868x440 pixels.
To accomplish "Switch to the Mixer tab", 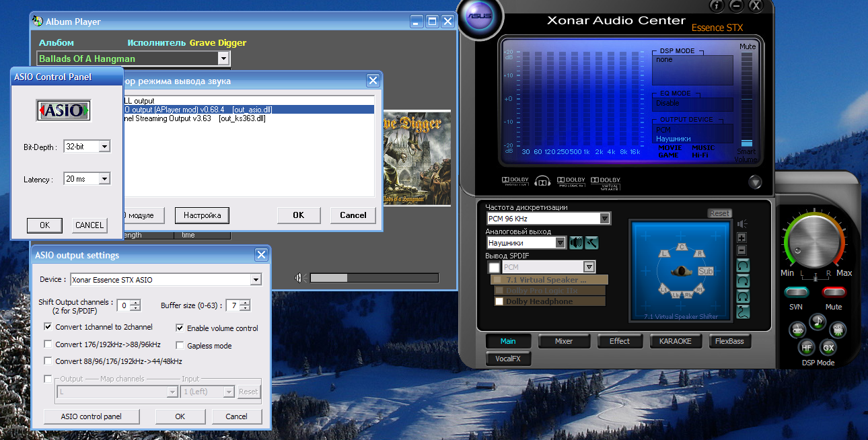I will coord(564,341).
